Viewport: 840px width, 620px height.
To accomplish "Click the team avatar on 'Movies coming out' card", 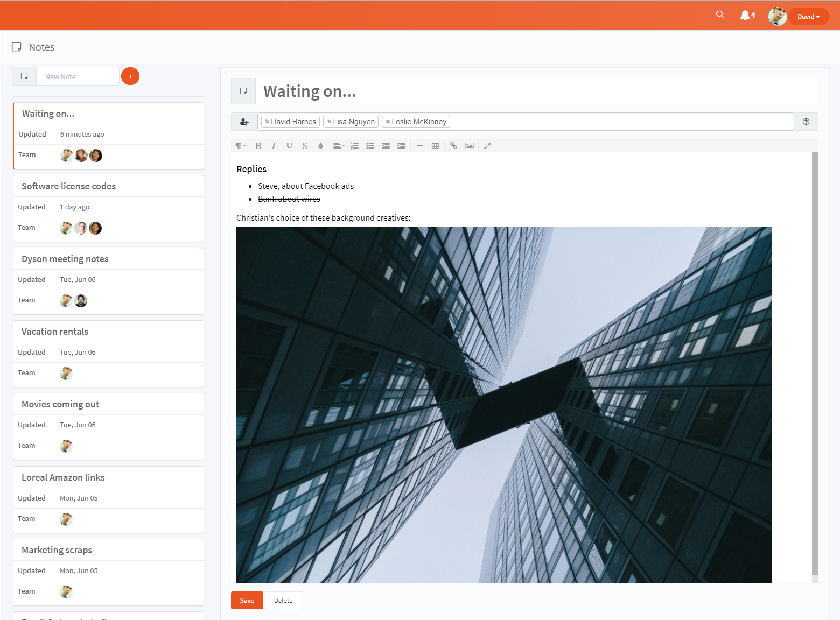I will click(x=66, y=446).
